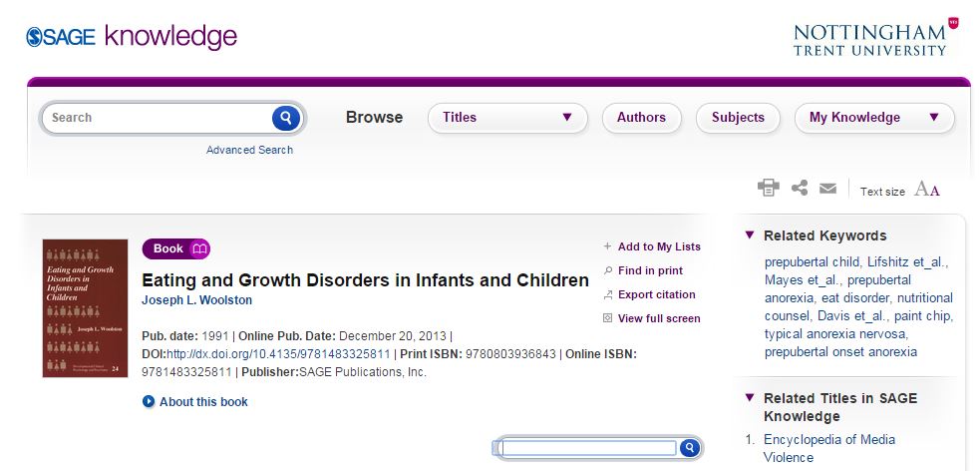Image resolution: width=980 pixels, height=471 pixels.
Task: Open the My Knowledge dropdown
Action: [873, 118]
